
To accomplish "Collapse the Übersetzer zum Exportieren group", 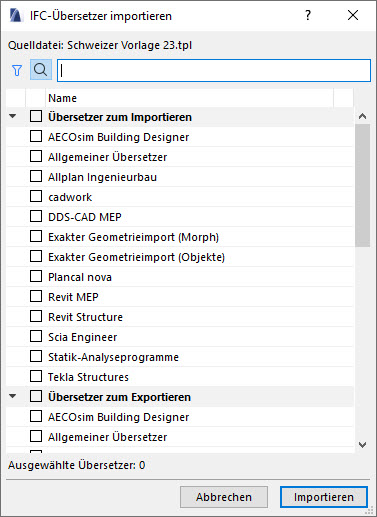I will click(13, 396).
